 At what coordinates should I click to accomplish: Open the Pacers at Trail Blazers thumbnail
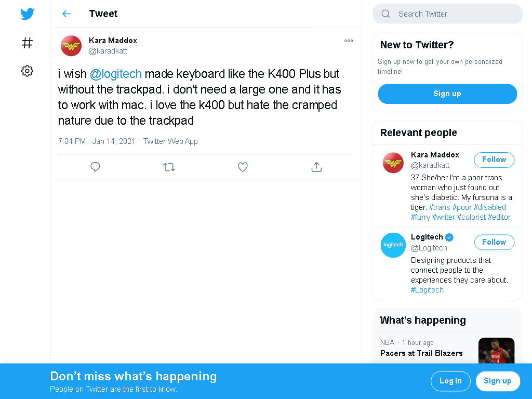[x=496, y=351]
